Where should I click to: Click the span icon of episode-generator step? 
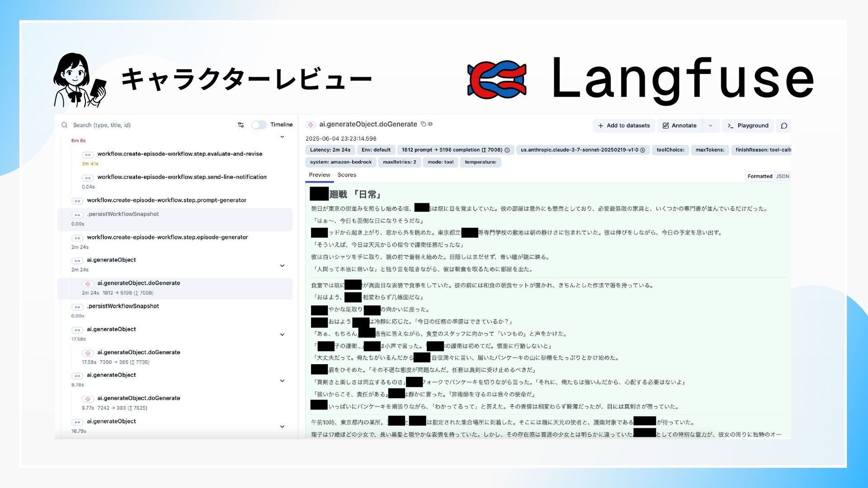click(x=77, y=238)
